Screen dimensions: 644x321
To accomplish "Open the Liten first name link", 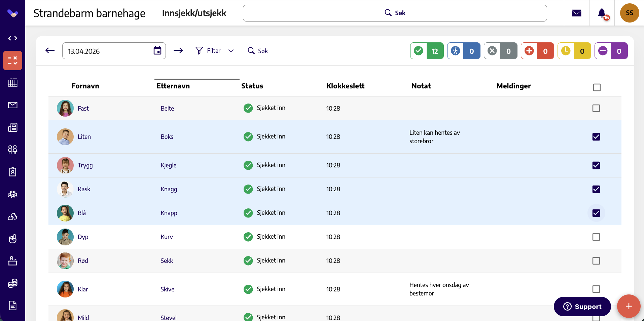I will pyautogui.click(x=84, y=137).
